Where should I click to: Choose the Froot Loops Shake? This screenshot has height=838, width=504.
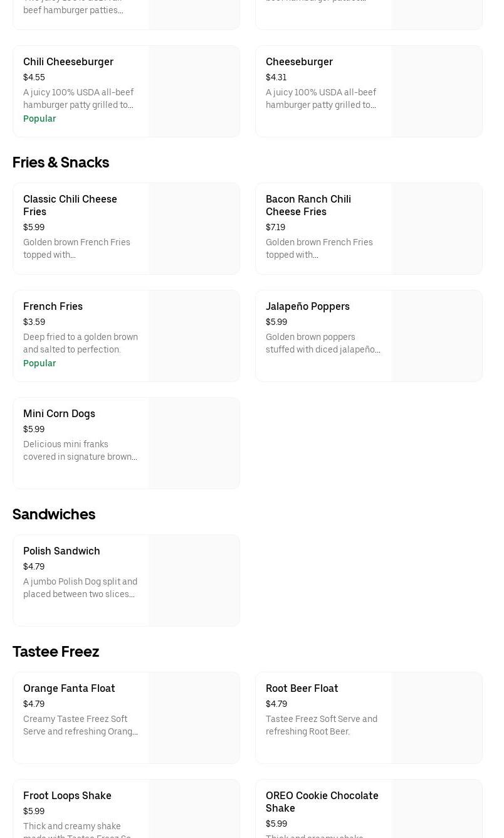(x=67, y=795)
